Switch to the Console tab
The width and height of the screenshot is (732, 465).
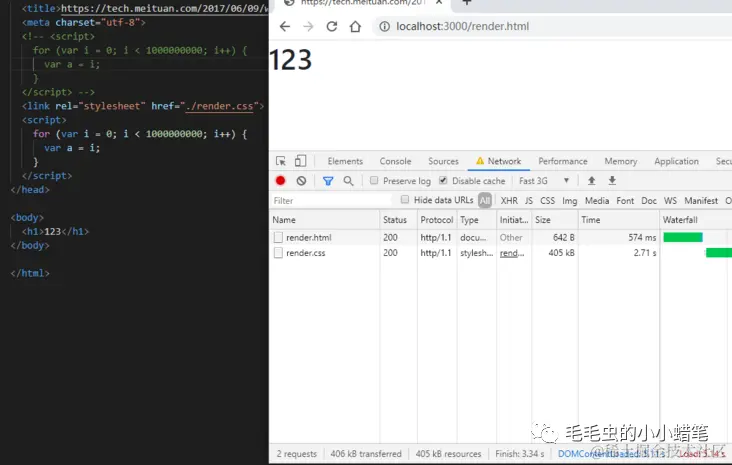pyautogui.click(x=395, y=161)
